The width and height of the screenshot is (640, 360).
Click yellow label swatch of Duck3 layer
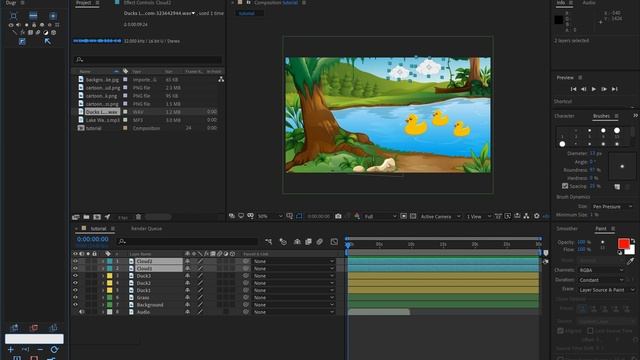[109, 276]
